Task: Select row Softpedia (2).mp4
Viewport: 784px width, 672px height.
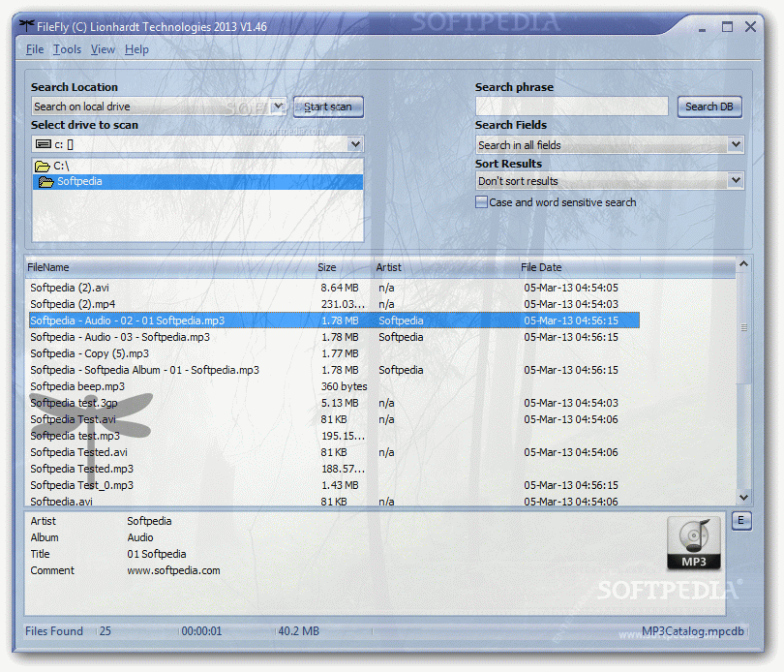Action: point(334,304)
